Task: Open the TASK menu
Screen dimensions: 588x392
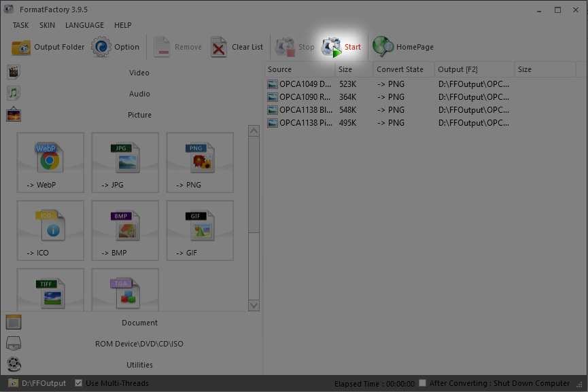Action: point(20,25)
